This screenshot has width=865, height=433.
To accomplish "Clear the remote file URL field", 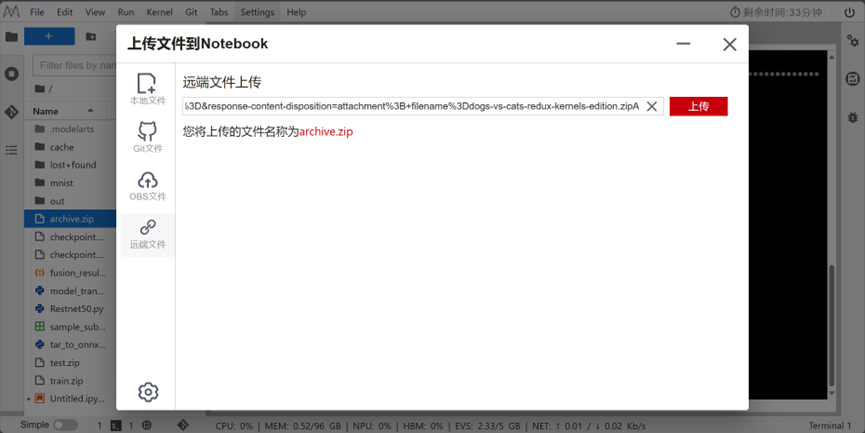I will point(652,106).
